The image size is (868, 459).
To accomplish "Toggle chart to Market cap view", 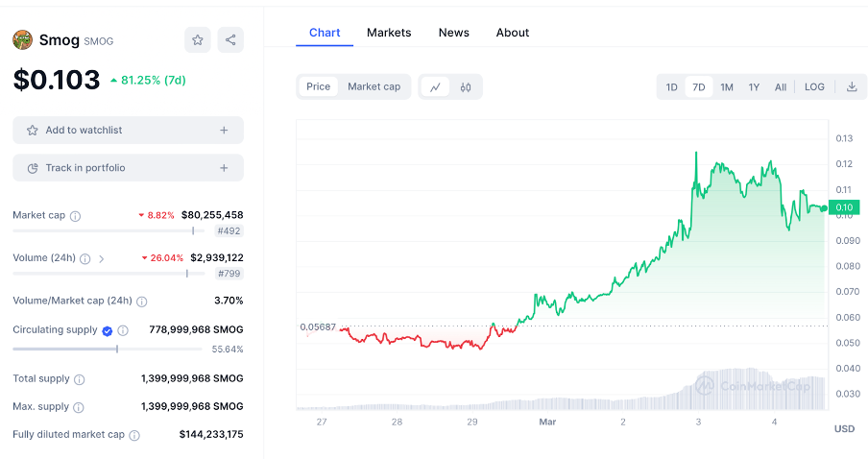I will click(x=374, y=86).
